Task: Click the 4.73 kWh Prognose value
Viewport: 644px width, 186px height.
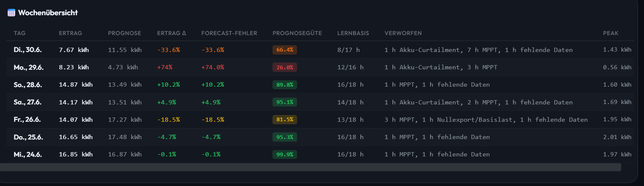Action: pos(123,67)
